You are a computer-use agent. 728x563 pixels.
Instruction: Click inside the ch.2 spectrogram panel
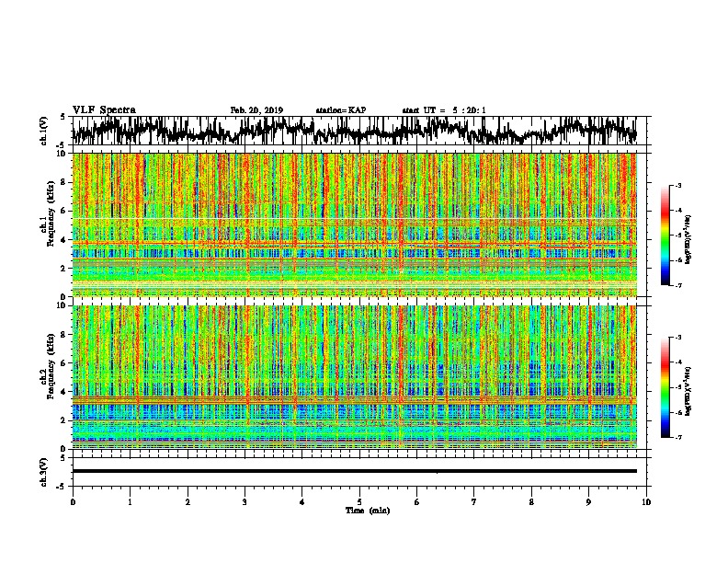tap(354, 377)
